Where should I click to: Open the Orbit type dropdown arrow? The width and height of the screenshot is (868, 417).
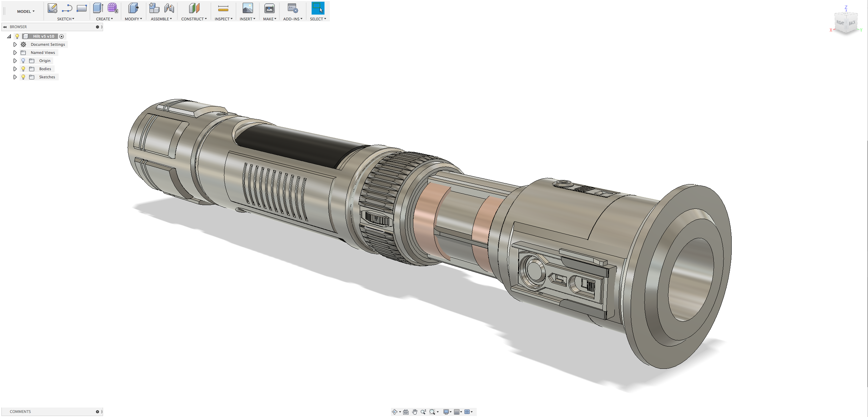coord(400,412)
